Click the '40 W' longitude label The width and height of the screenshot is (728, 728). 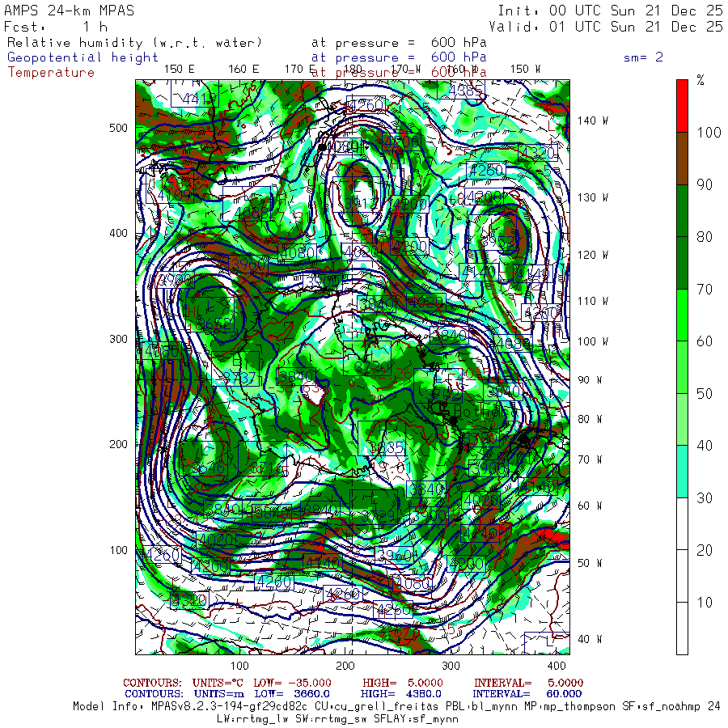coord(590,639)
